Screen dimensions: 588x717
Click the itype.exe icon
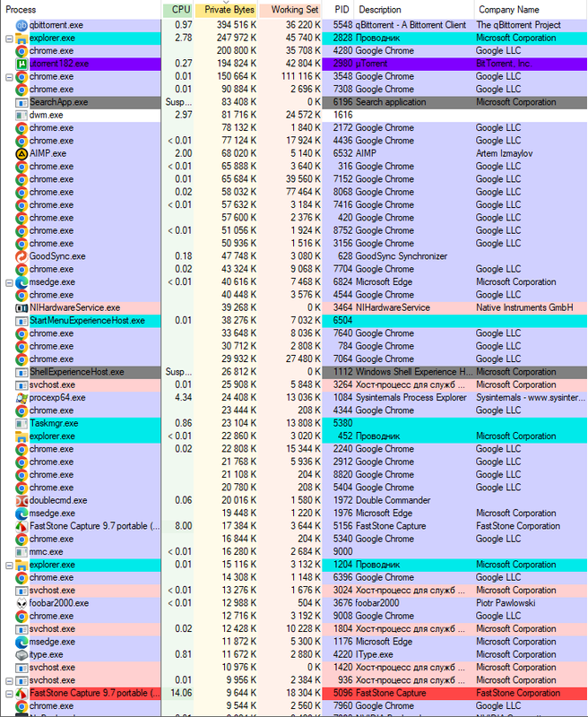pyautogui.click(x=22, y=654)
